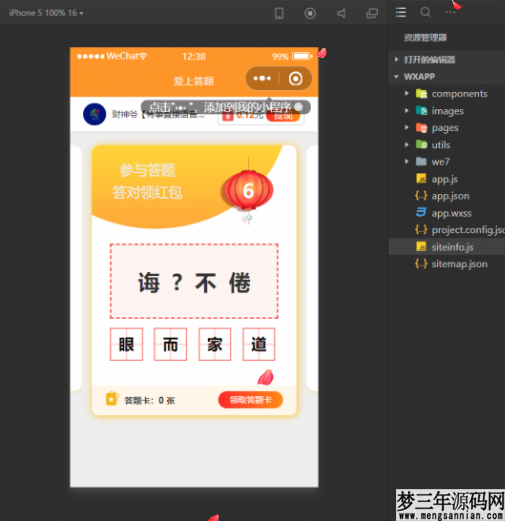Open app.wxss file
The image size is (505, 521).
point(452,213)
